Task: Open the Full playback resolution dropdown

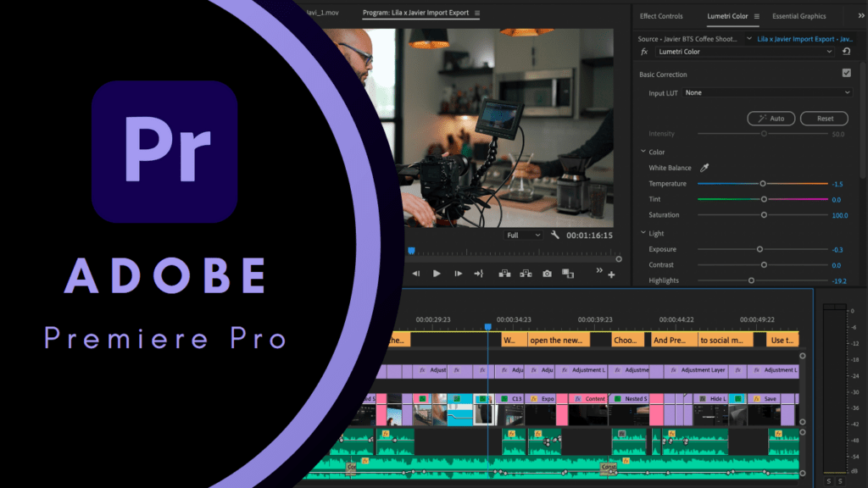Action: 523,236
